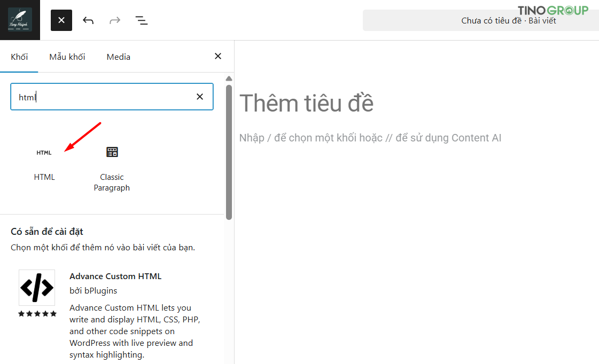This screenshot has width=599, height=364.
Task: Clear the html search text
Action: 200,97
